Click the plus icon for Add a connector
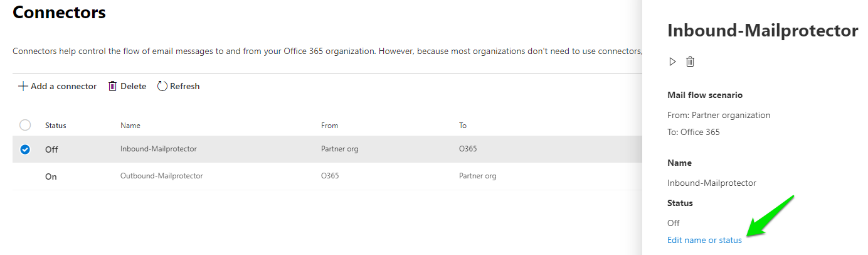Viewport: 868px width, 255px height. click(x=23, y=86)
